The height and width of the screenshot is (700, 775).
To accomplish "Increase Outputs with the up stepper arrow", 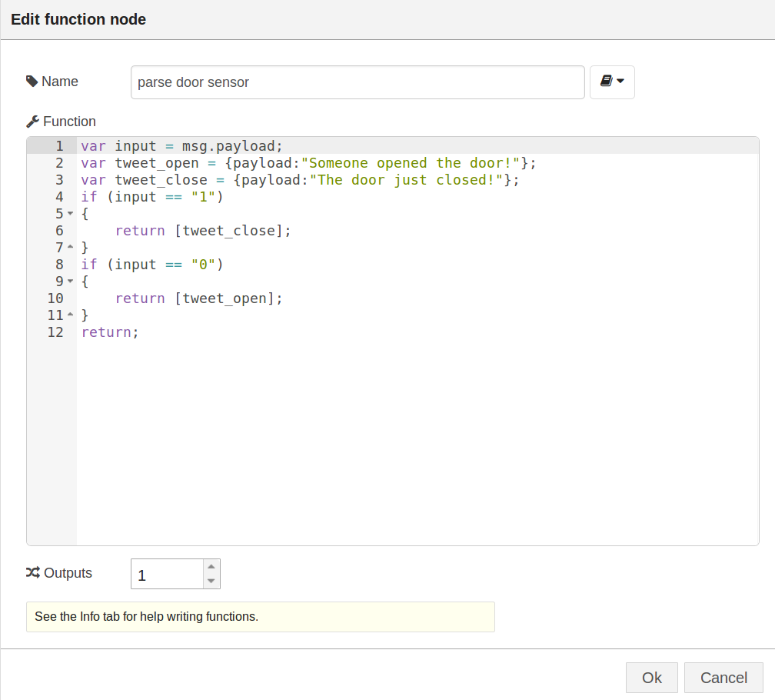I will (x=211, y=568).
